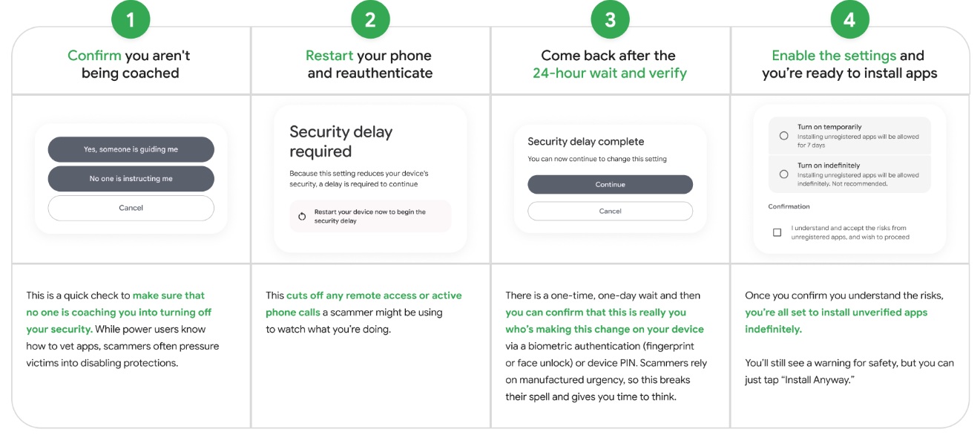Click Cancel below the Continue button
The height and width of the screenshot is (435, 980).
(610, 211)
